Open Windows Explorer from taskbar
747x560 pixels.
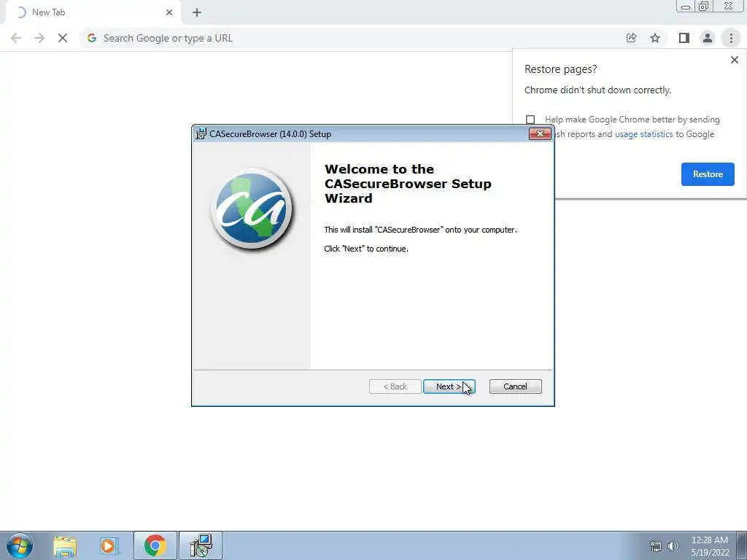[65, 545]
